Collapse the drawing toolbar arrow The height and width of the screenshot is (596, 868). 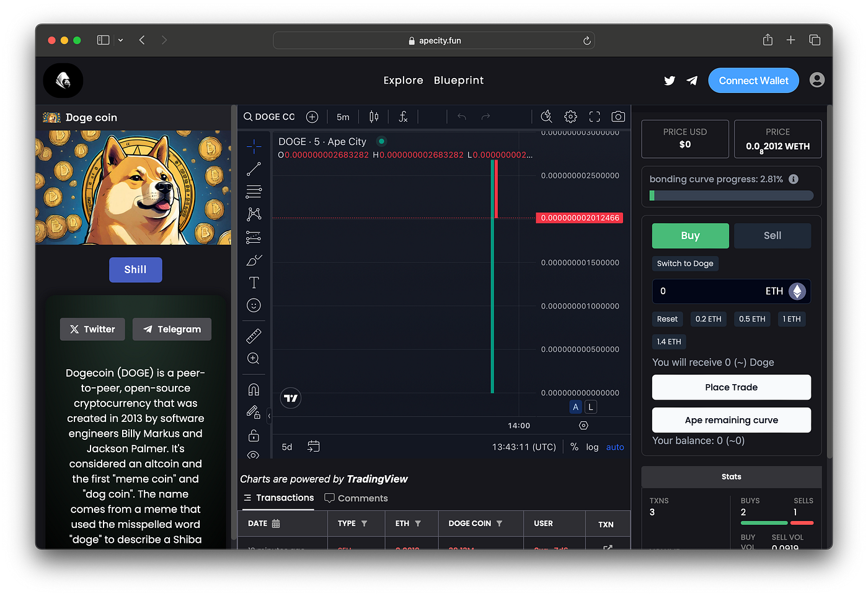tap(269, 416)
